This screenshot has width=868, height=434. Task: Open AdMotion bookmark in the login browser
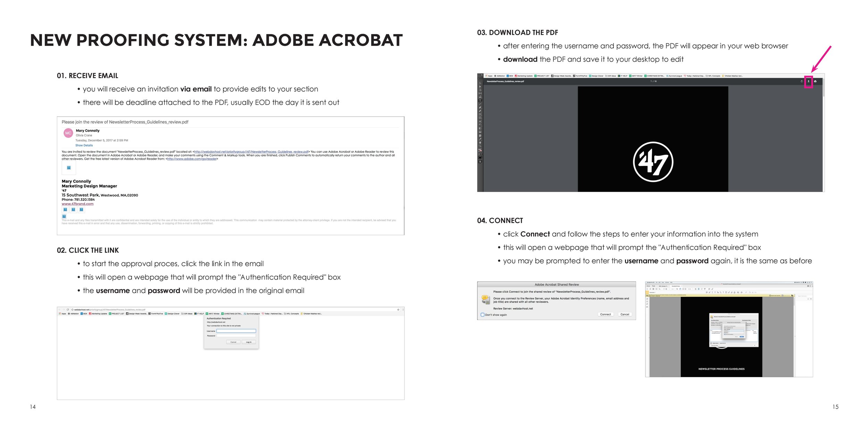73,314
